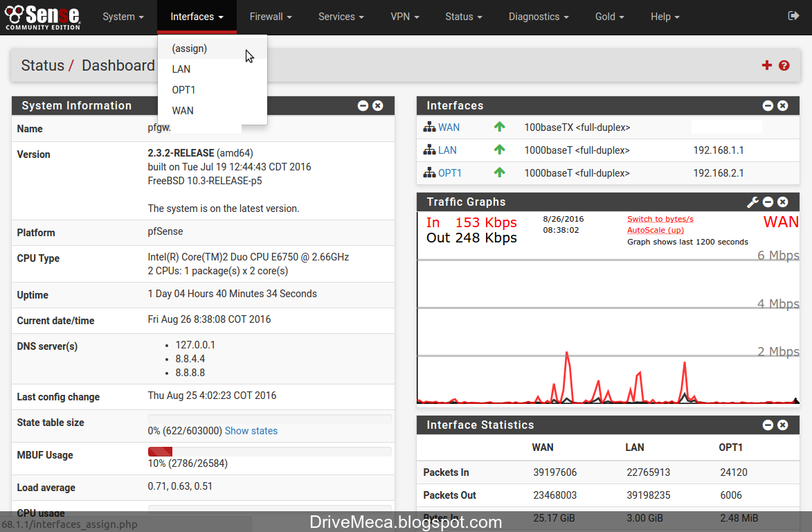812x532 pixels.
Task: Select (assign) from the Interfaces menu
Action: coord(188,48)
